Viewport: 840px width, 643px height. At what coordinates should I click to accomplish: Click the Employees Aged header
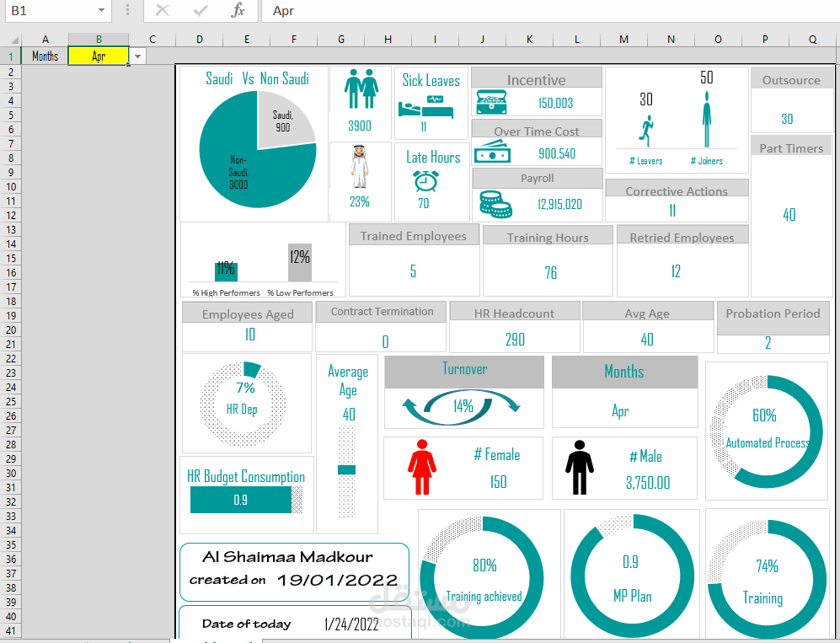[248, 314]
